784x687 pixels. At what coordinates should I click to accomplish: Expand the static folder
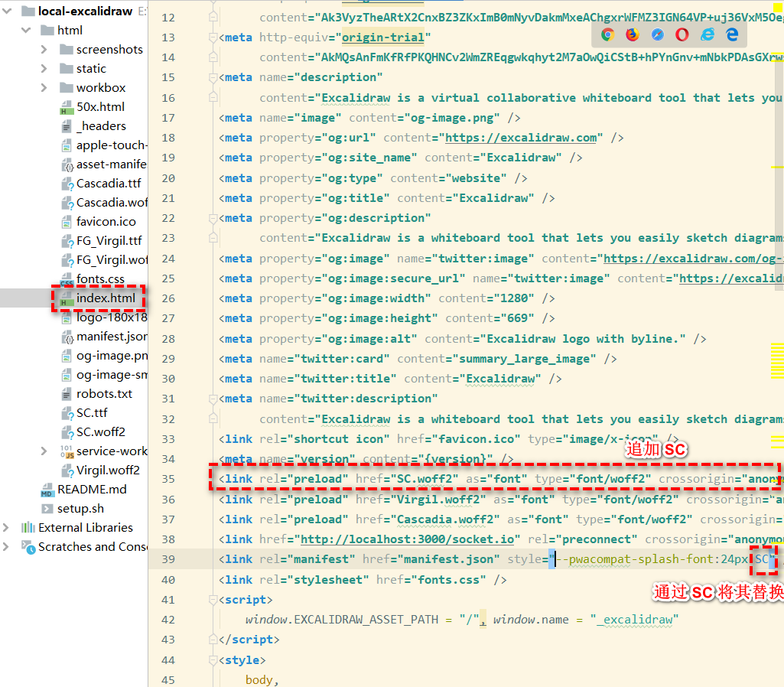click(44, 69)
